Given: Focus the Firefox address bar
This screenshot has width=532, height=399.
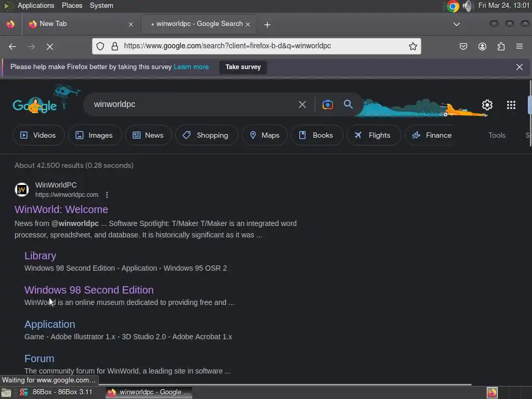Looking at the screenshot, I should coord(257,46).
